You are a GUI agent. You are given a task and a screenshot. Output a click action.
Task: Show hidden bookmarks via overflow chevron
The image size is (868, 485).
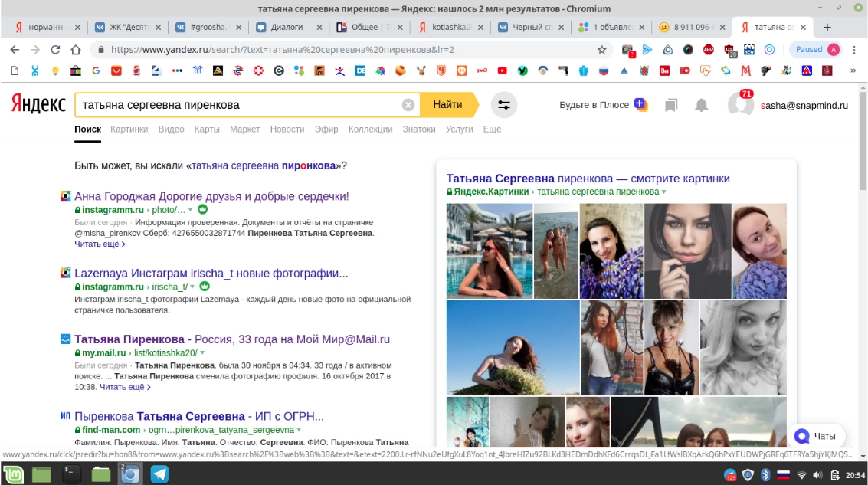[853, 70]
